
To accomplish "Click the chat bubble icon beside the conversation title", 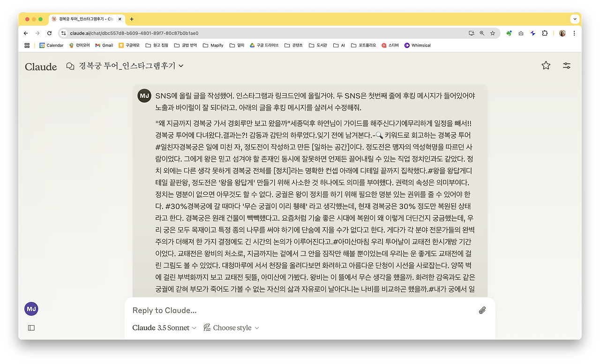I will (70, 66).
